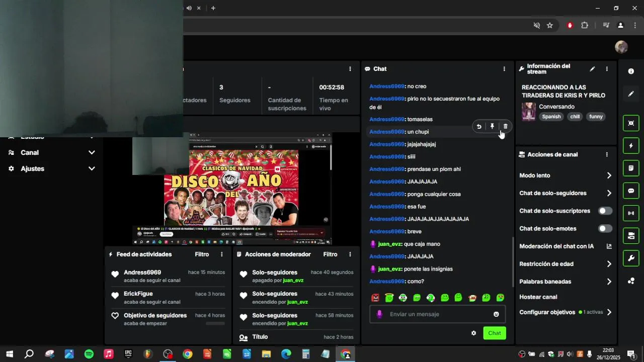Send message with green Chat button
The height and width of the screenshot is (362, 644).
click(x=495, y=333)
